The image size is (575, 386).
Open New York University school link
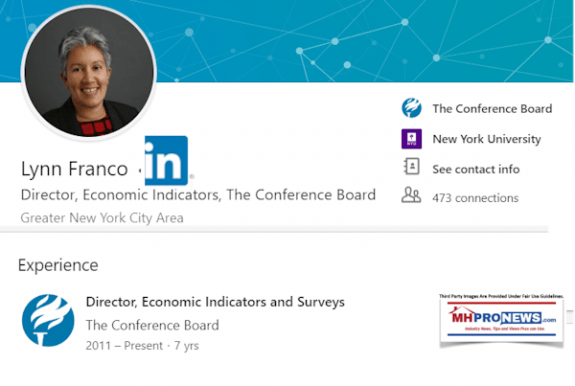487,139
